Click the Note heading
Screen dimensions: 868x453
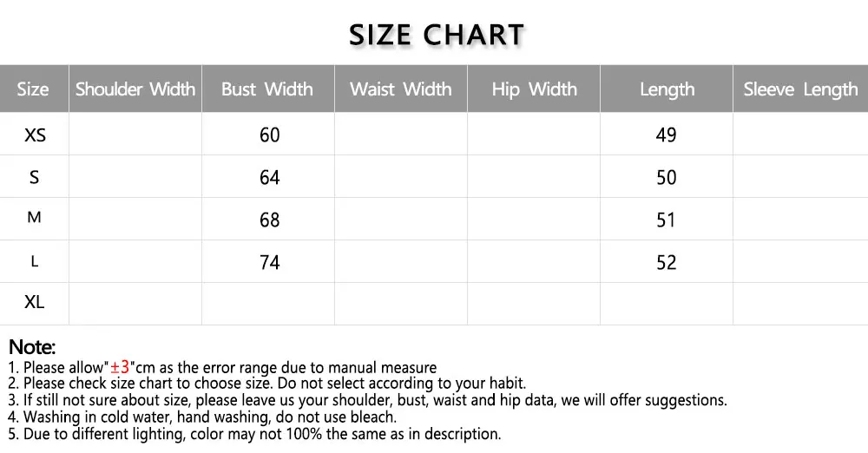[x=32, y=348]
